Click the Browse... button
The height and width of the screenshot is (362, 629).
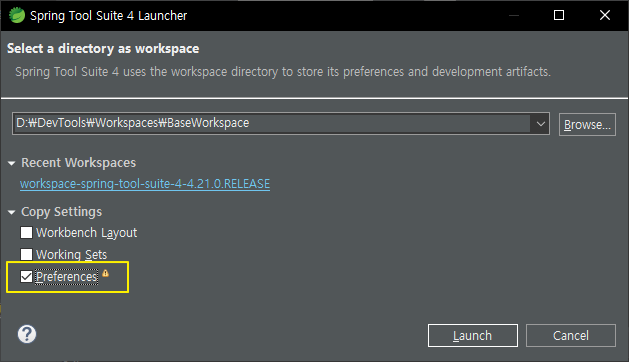click(587, 124)
